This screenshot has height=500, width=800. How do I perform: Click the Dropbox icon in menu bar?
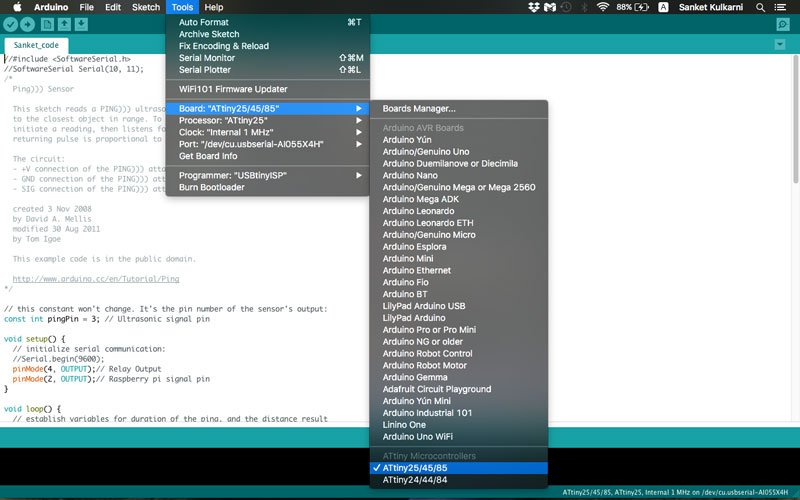[x=534, y=7]
